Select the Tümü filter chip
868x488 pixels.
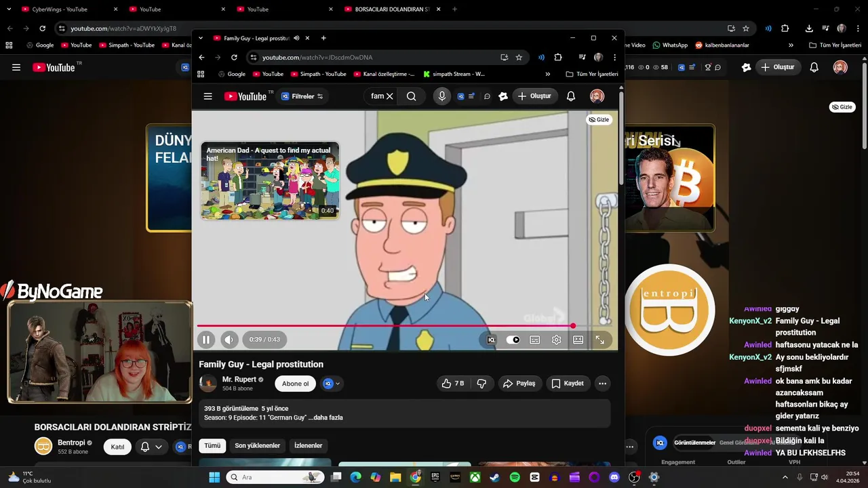pos(212,445)
